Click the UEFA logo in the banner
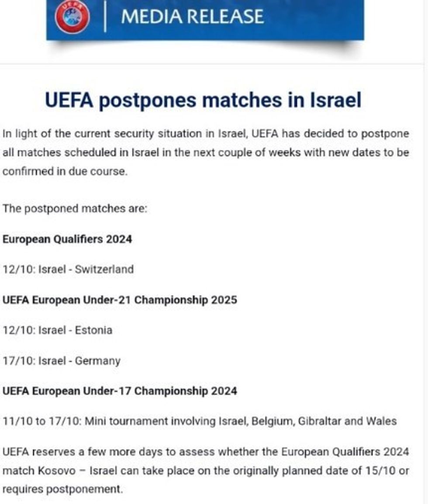Viewport: 428px width, 504px height. (x=72, y=17)
